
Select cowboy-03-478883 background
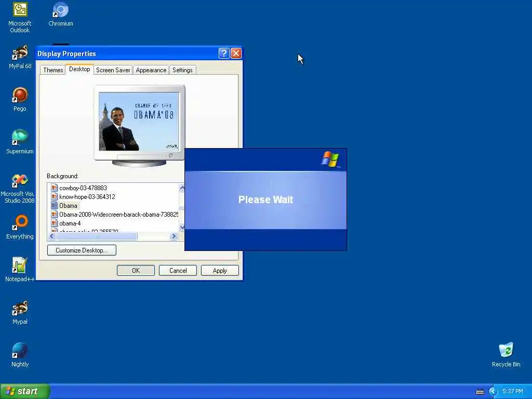point(83,188)
